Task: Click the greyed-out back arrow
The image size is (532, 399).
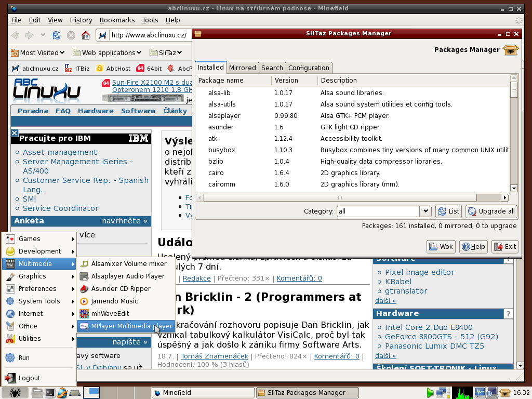Action: (15, 35)
